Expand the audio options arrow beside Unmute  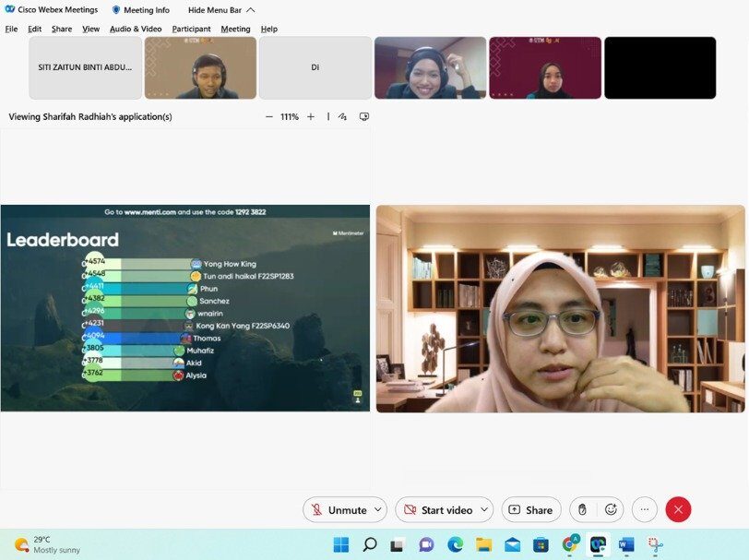(378, 510)
